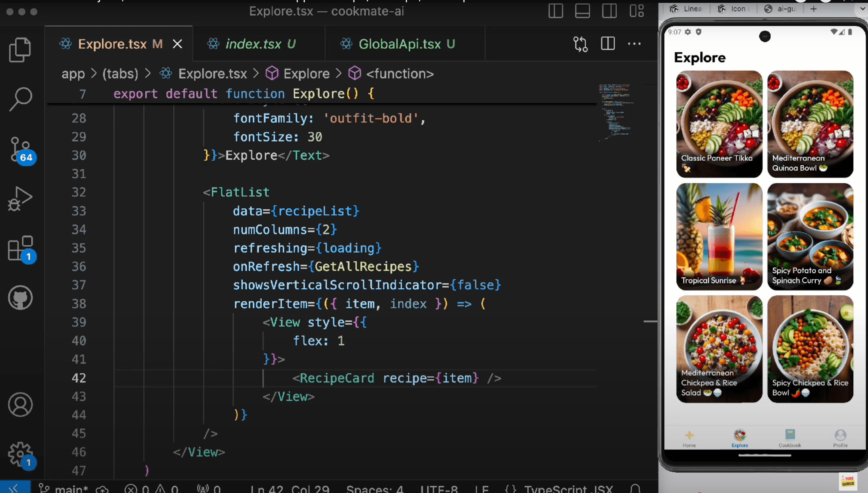Open the Mediterranean Chickpea & Rice Salad card
Viewport: 868px width, 493px height.
[x=719, y=349]
